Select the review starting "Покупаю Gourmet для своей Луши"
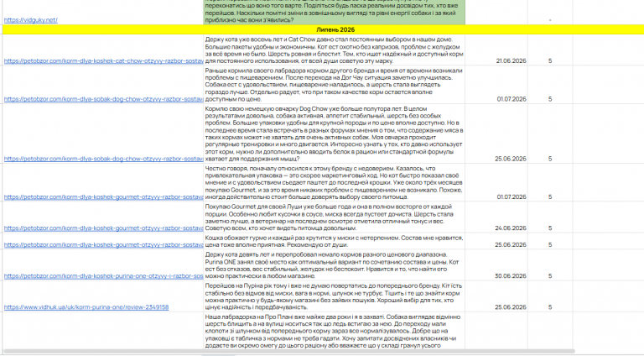Image resolution: width=644 pixels, height=356 pixels. tap(335, 217)
